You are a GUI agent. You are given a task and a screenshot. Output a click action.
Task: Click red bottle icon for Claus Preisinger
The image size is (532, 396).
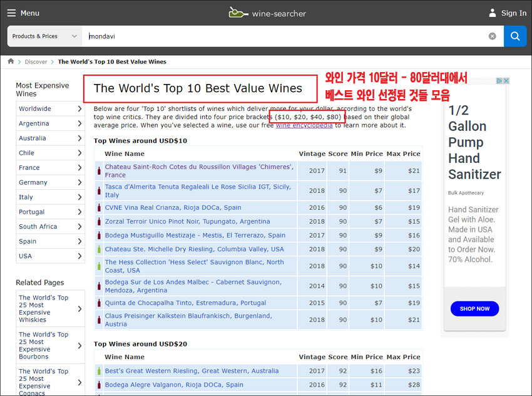click(99, 320)
